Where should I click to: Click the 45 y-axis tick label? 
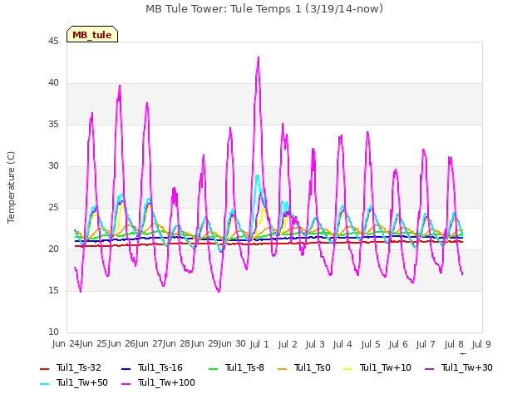[x=53, y=42]
